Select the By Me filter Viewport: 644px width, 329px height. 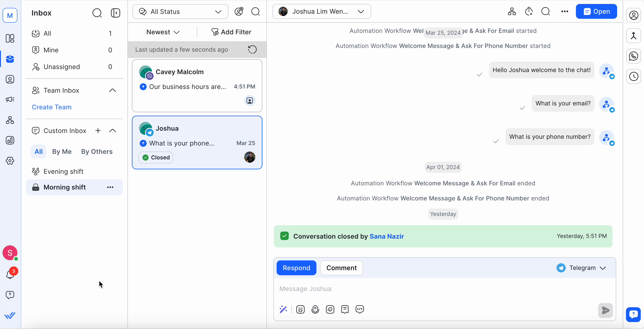click(62, 152)
